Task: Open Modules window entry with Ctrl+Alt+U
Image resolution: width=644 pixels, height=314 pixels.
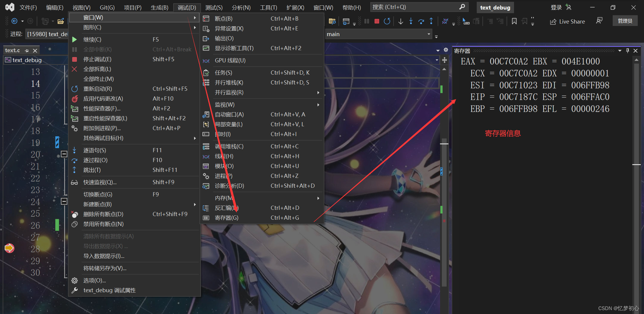Action: pyautogui.click(x=262, y=166)
